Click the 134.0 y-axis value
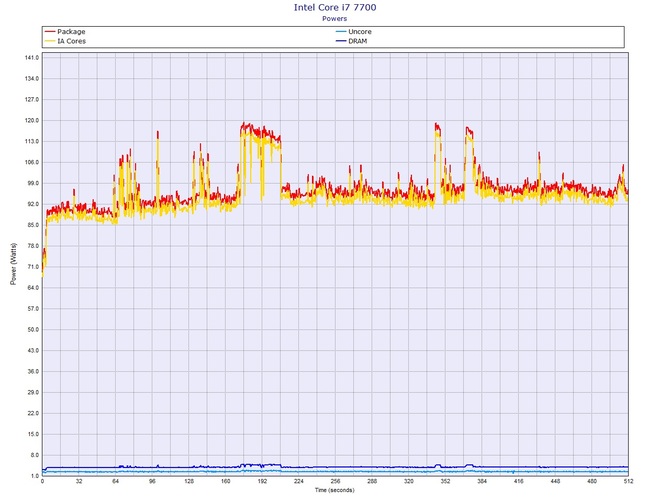 (32, 79)
